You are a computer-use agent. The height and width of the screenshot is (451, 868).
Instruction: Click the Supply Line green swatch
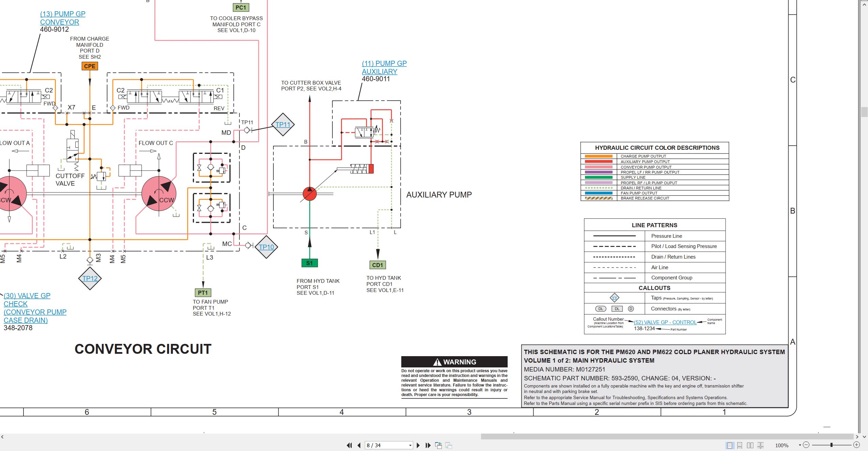click(599, 177)
